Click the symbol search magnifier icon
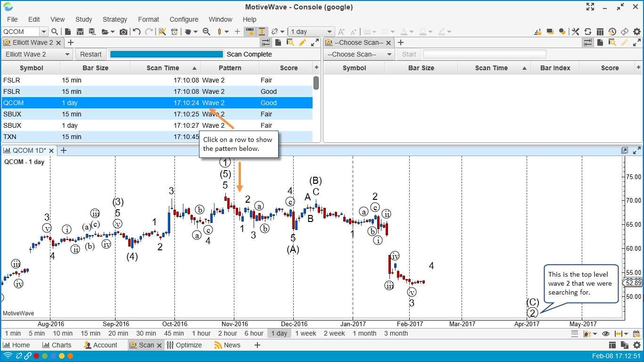644x362 pixels. coord(55,32)
